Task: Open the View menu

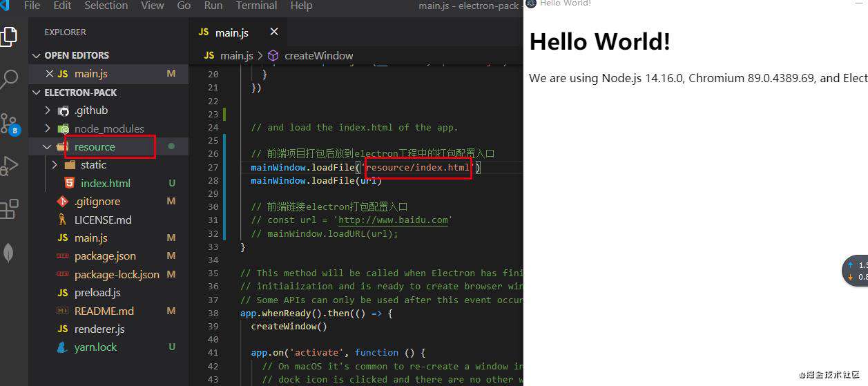Action: pyautogui.click(x=152, y=6)
